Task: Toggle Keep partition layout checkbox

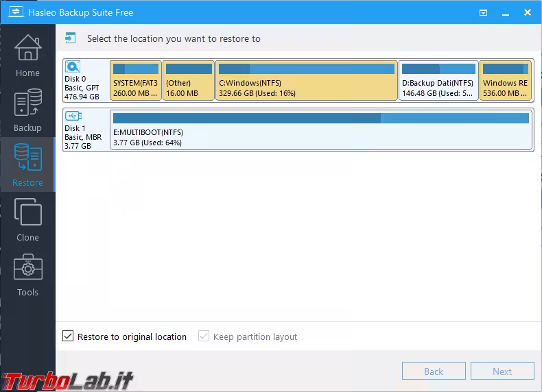Action: click(204, 336)
